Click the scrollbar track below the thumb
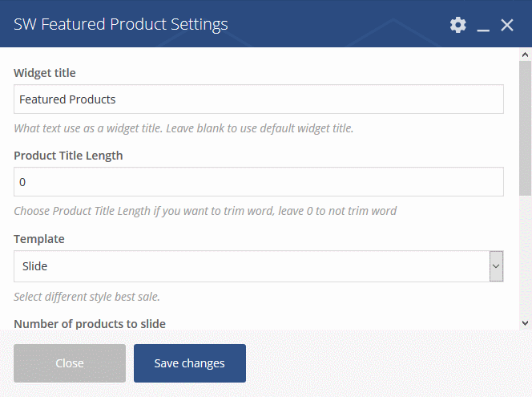 coord(525,257)
